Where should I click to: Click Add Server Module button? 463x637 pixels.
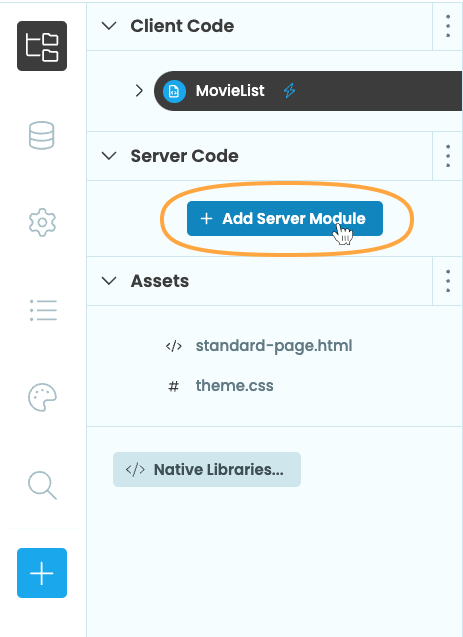pos(285,219)
